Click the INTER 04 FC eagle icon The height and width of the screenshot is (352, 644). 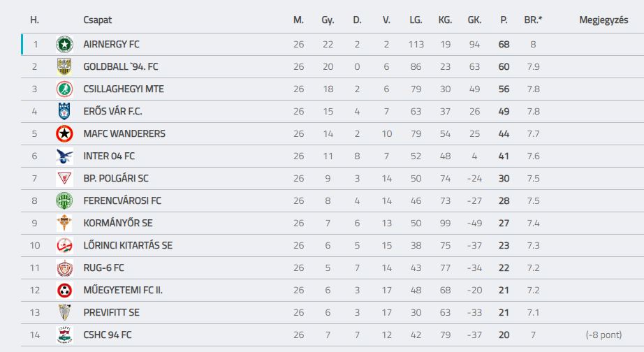coord(64,156)
